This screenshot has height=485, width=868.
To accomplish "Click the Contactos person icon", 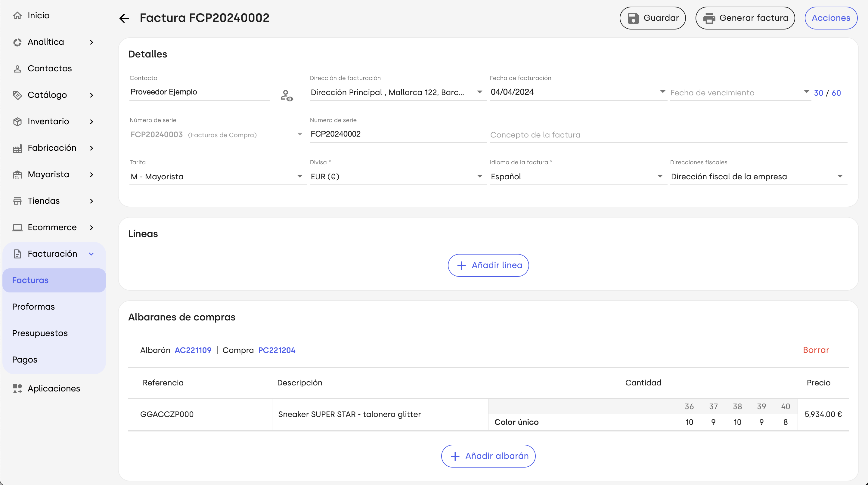I will pos(17,69).
